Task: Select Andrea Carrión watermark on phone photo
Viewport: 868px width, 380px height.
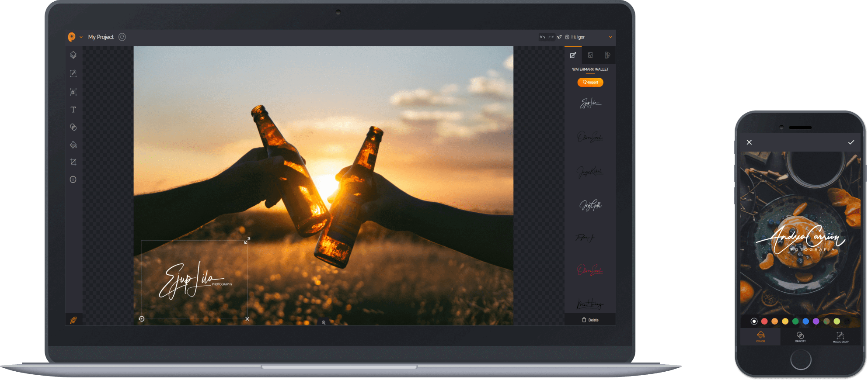Action: [800, 240]
